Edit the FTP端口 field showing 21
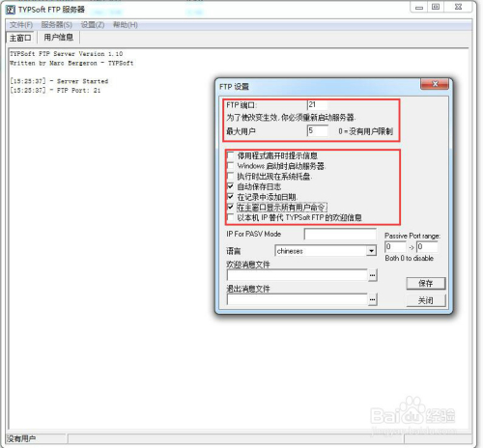 point(318,105)
